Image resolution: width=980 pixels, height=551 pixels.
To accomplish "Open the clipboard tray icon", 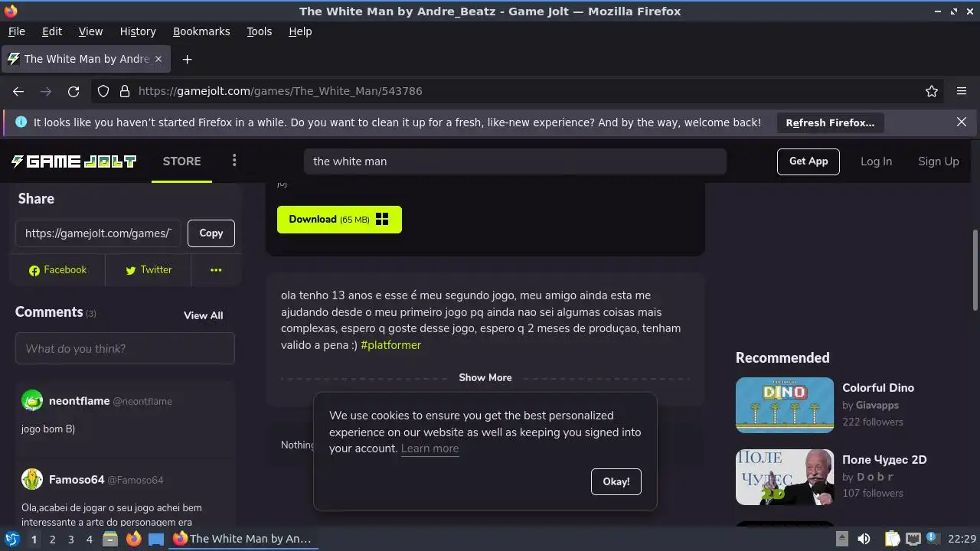I will (x=892, y=539).
